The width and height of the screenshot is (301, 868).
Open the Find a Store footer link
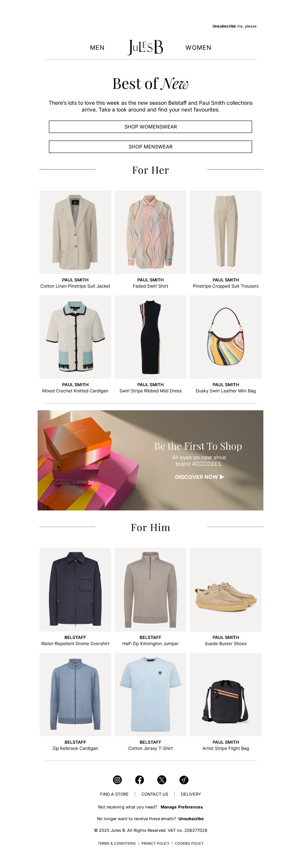click(x=114, y=794)
